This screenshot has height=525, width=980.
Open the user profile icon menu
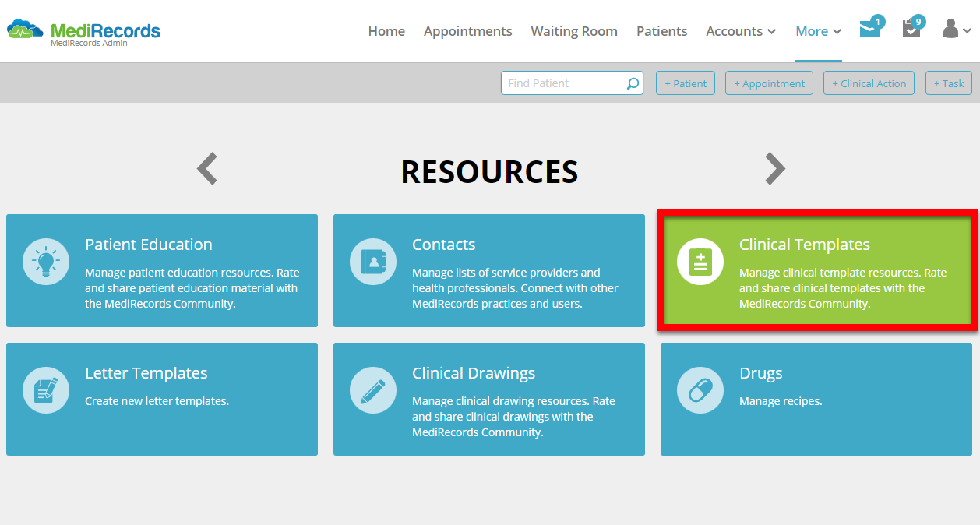[x=957, y=30]
